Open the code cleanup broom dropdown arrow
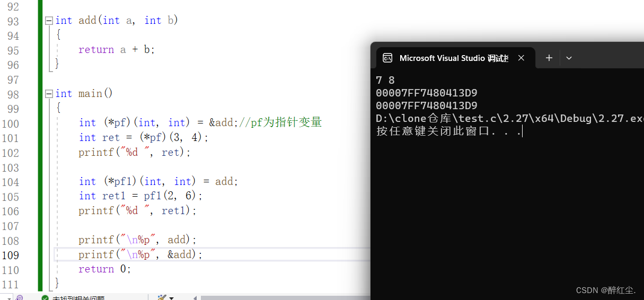This screenshot has width=644, height=300. (x=171, y=298)
